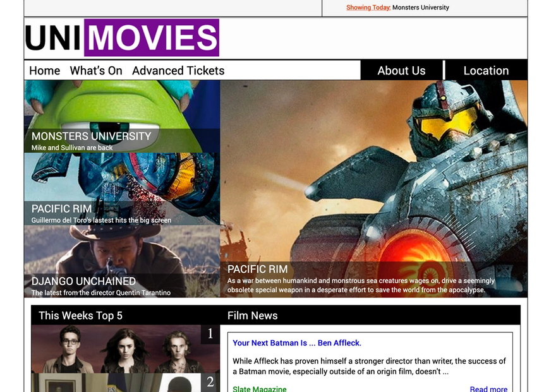Click the featured Pacific Rim description paragraph

361,285
